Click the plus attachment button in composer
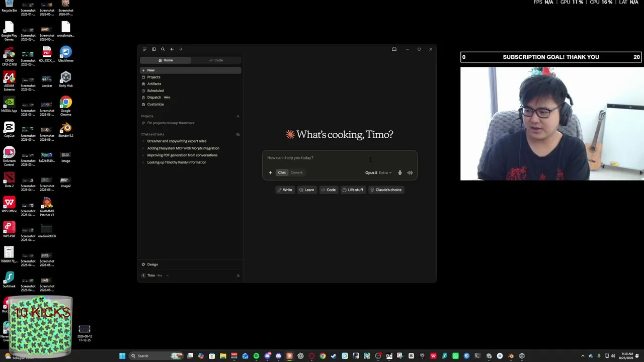The height and width of the screenshot is (362, 644). tap(270, 173)
